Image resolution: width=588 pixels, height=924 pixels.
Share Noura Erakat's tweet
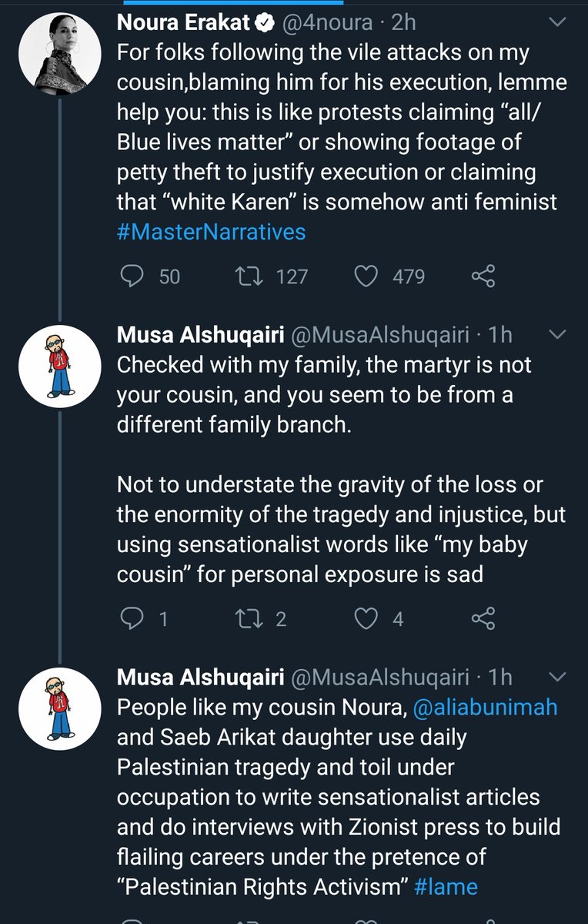coord(483,276)
